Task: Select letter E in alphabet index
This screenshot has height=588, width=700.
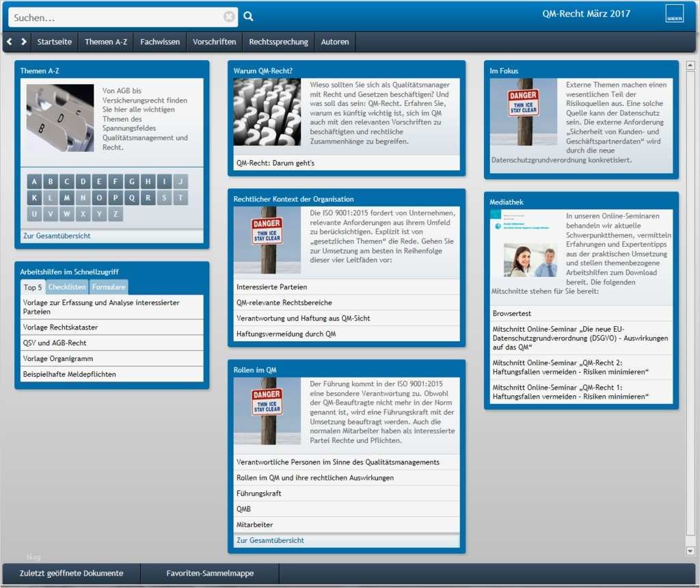Action: pyautogui.click(x=99, y=182)
